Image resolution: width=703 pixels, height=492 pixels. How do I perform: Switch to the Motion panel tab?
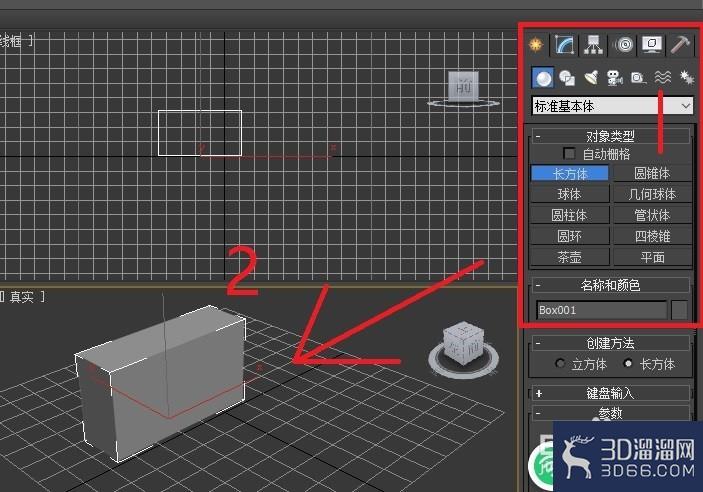(x=624, y=44)
